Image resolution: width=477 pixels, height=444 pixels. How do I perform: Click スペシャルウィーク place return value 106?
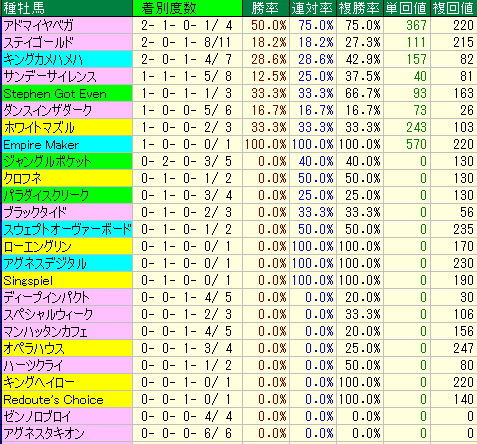[x=463, y=314]
